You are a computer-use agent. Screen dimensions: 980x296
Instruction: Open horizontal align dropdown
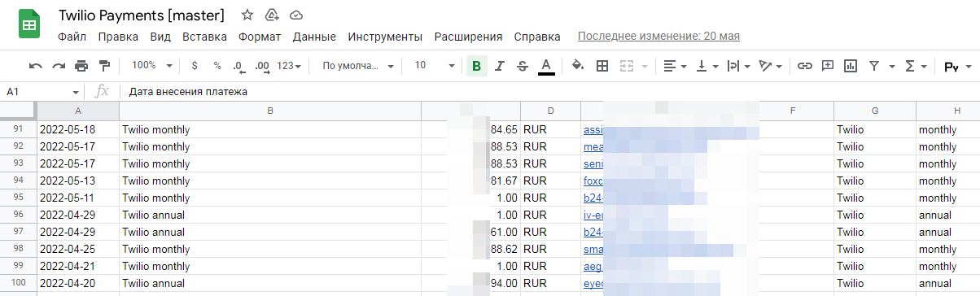click(675, 66)
